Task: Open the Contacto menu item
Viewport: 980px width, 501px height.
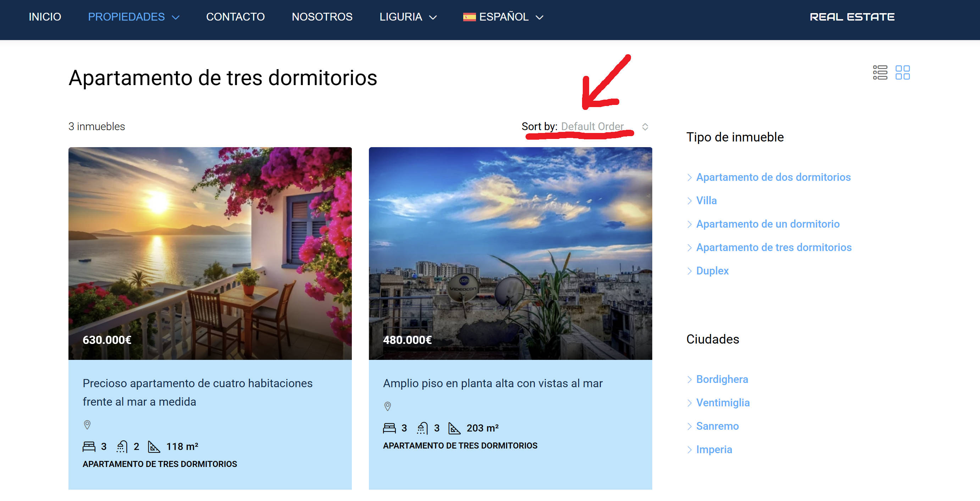Action: tap(235, 17)
